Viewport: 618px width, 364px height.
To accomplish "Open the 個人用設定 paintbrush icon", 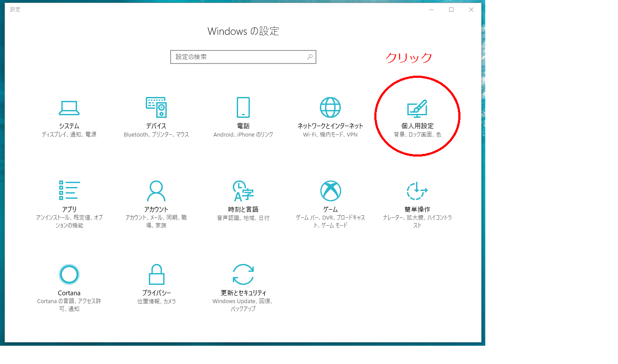I will pos(417,108).
